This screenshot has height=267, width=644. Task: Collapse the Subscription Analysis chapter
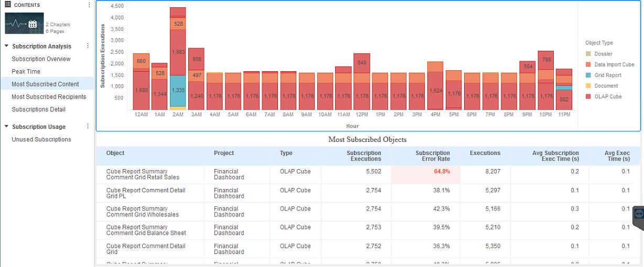pos(6,47)
